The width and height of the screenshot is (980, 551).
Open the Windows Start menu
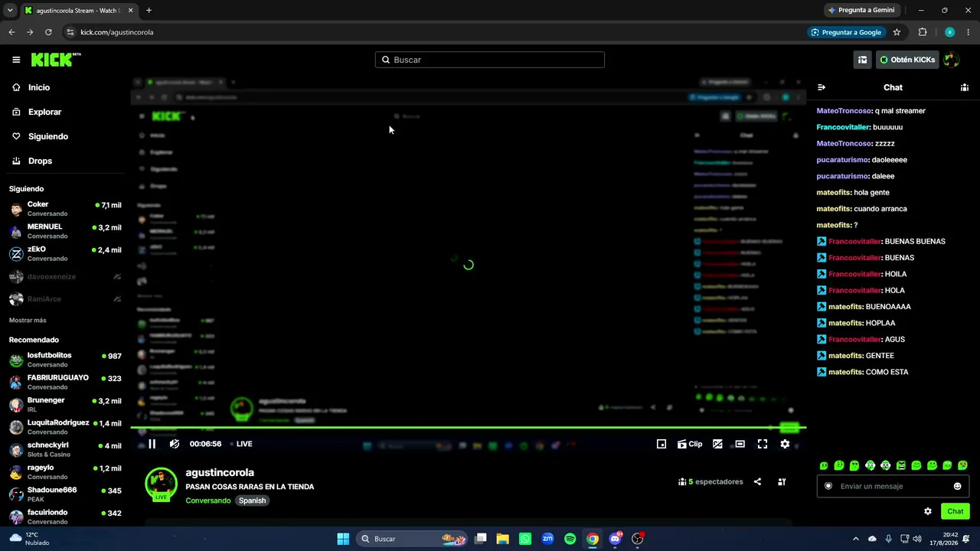[x=343, y=539]
